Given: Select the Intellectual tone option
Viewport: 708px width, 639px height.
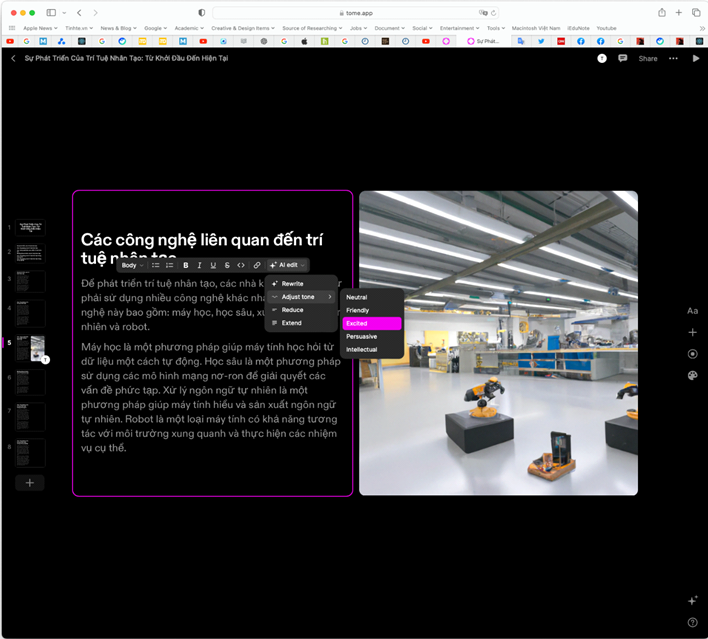Looking at the screenshot, I should pos(372,350).
